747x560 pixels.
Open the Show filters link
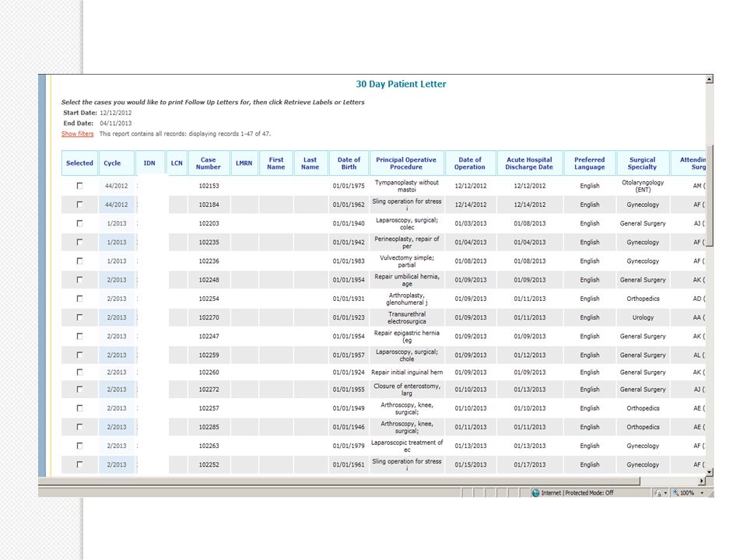tap(78, 134)
